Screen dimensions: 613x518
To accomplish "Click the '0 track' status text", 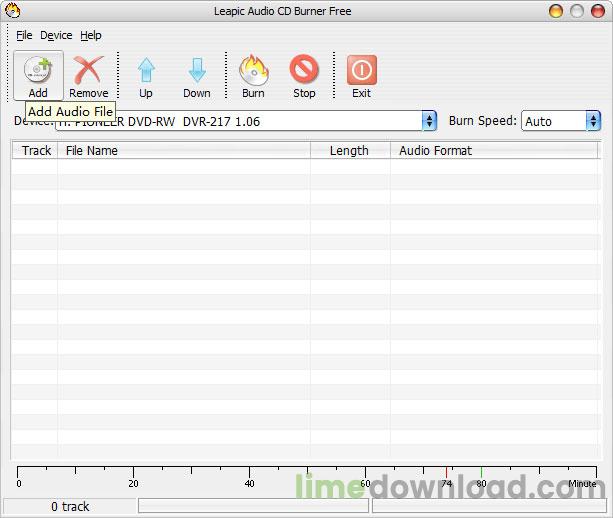I will [70, 507].
